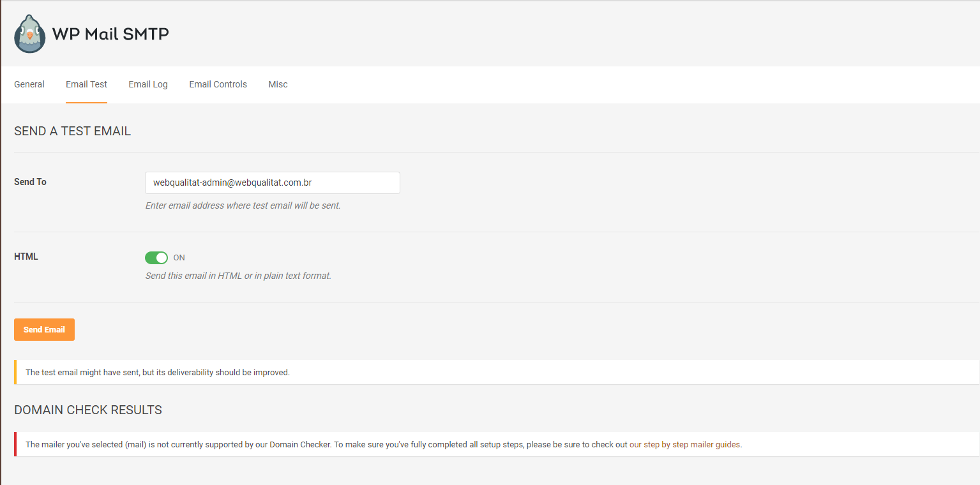Click the HTML setting label
980x485 pixels.
coord(26,257)
